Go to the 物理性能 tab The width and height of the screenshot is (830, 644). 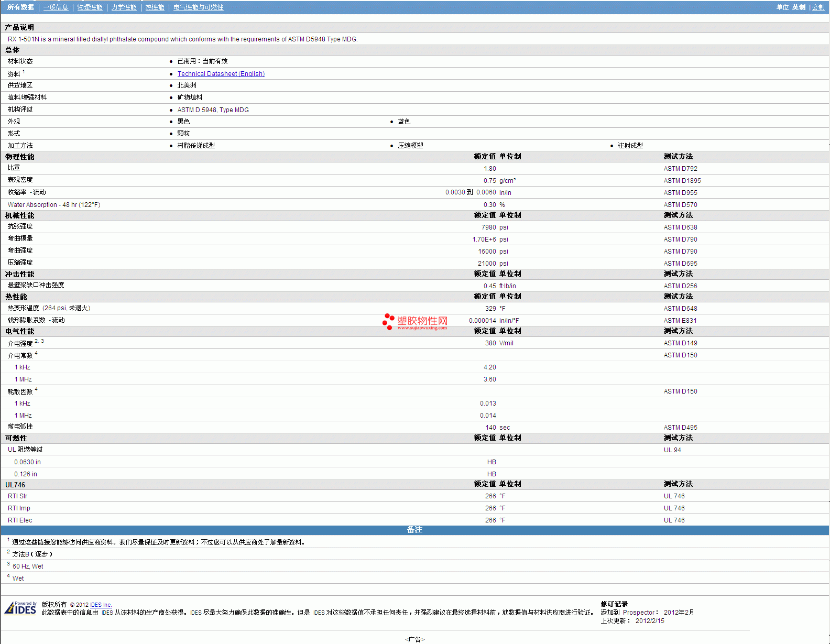pos(90,7)
